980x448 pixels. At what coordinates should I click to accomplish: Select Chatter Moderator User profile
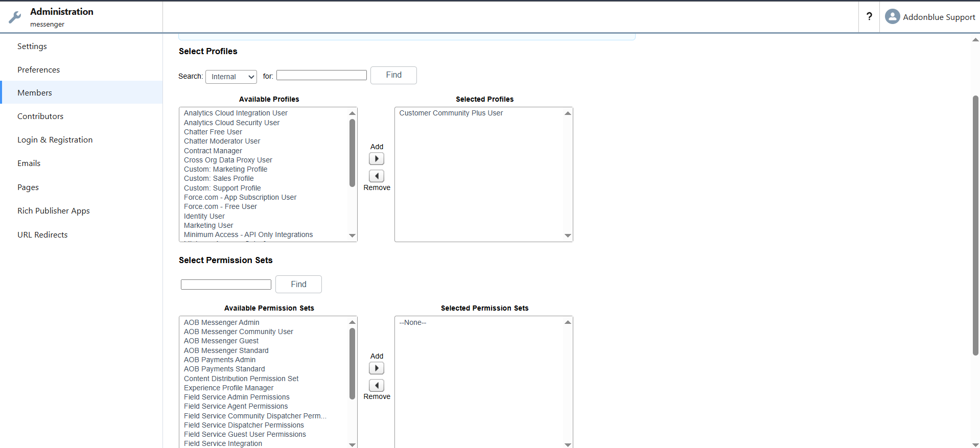[222, 141]
